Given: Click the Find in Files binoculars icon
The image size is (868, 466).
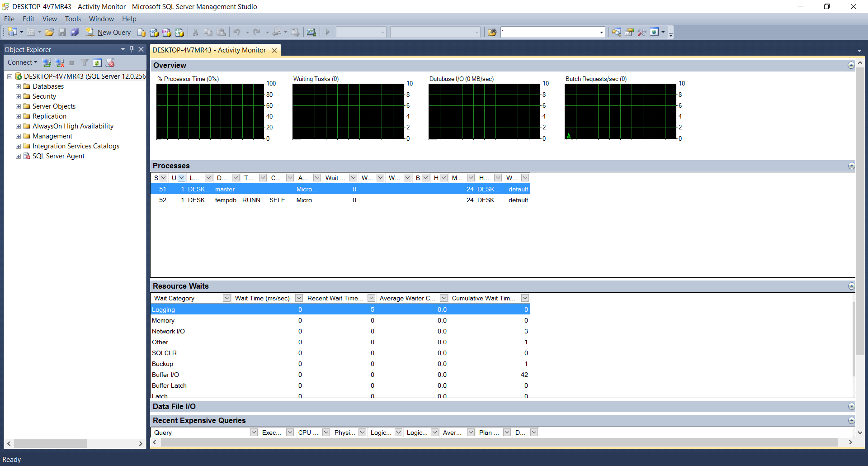Looking at the screenshot, I should click(492, 32).
